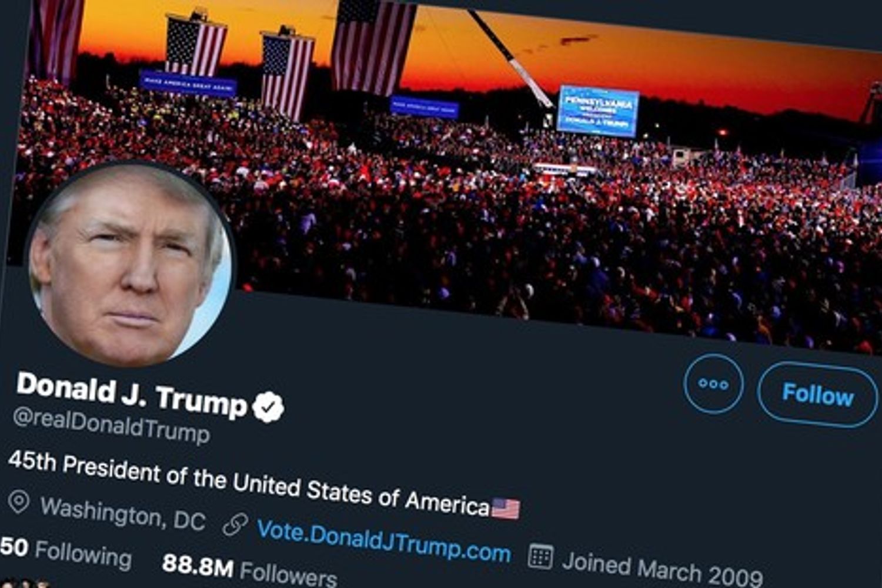
Task: Click the 45th President bio text
Action: 249,483
